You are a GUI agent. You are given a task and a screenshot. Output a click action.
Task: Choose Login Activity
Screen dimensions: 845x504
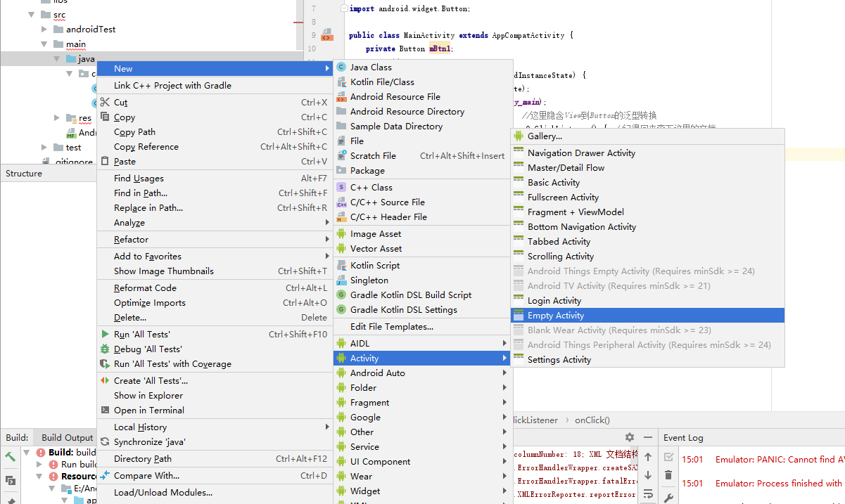pyautogui.click(x=647, y=301)
